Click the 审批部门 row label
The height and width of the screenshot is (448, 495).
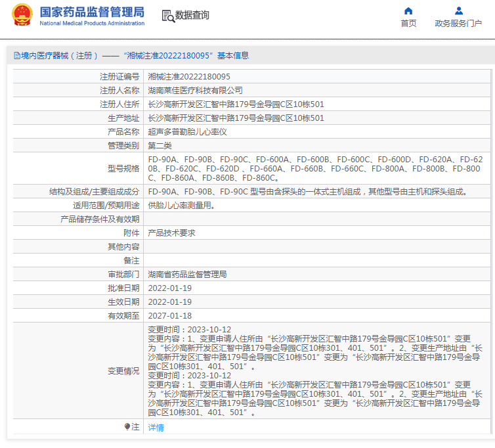tap(123, 275)
